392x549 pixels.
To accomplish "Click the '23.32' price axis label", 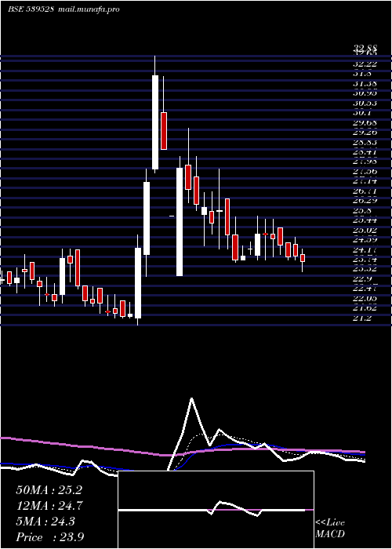I will tap(365, 269).
